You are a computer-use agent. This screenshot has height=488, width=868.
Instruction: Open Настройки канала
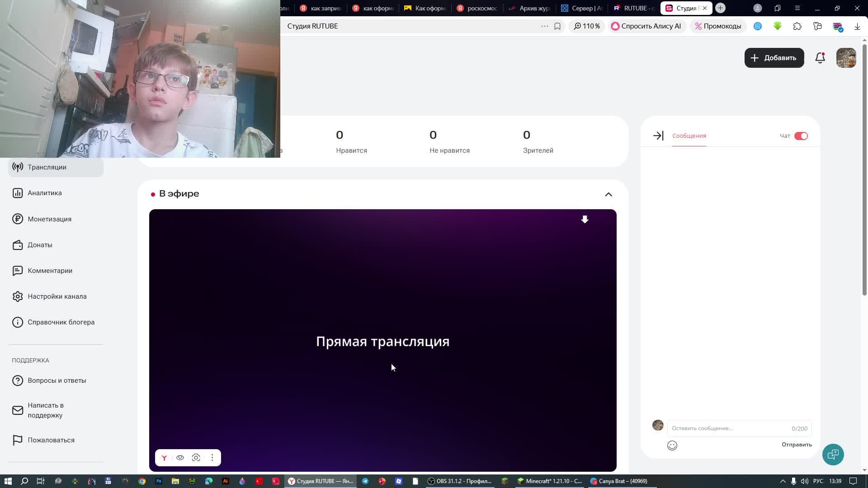pyautogui.click(x=57, y=296)
